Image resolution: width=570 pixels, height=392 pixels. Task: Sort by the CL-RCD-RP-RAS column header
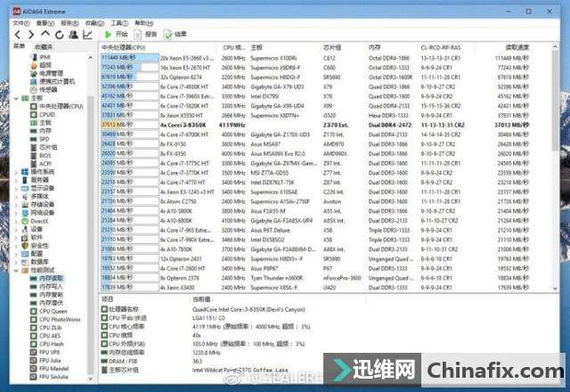(441, 47)
